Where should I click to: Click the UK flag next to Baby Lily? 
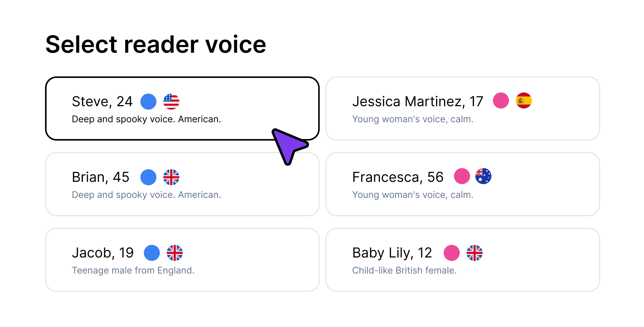click(474, 253)
